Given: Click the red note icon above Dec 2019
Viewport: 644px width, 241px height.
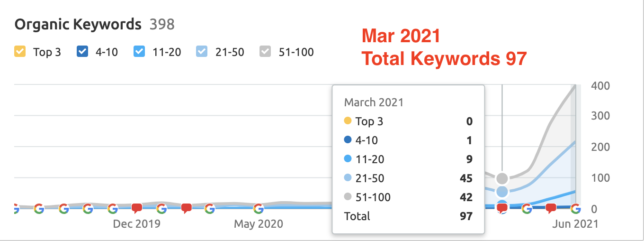Looking at the screenshot, I should tap(137, 208).
